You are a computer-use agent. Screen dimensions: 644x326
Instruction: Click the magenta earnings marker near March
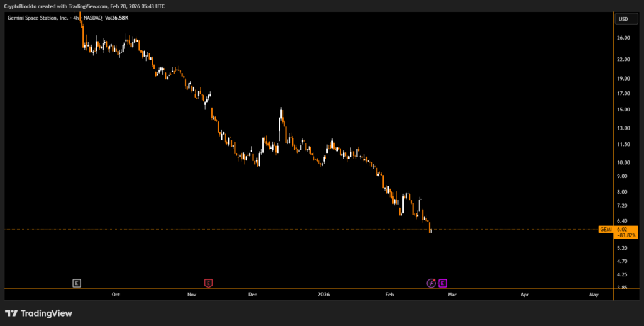coord(443,283)
